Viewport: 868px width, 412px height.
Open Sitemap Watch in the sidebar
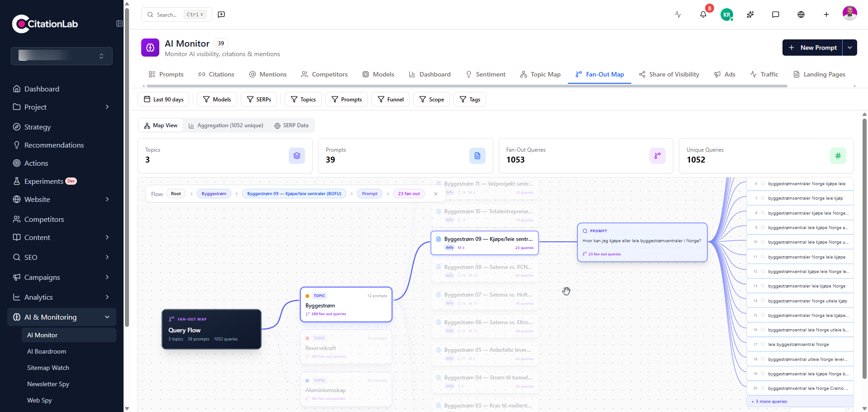pyautogui.click(x=69, y=368)
